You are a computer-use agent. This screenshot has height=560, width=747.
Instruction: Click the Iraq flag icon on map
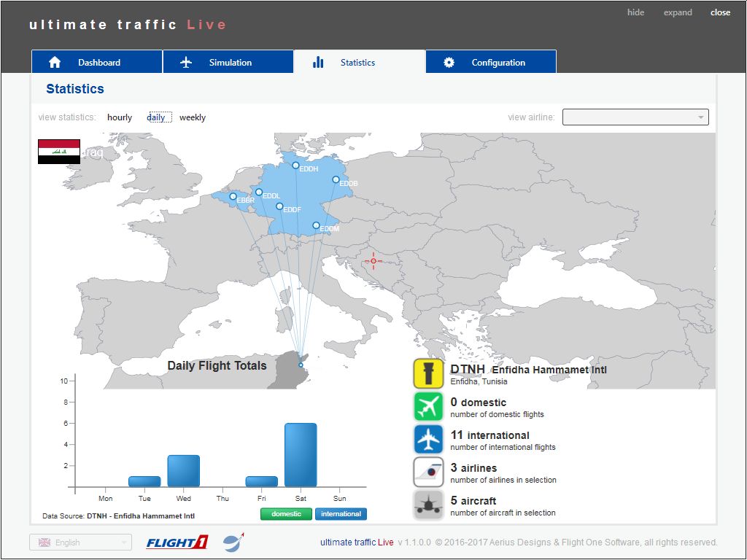coord(59,152)
